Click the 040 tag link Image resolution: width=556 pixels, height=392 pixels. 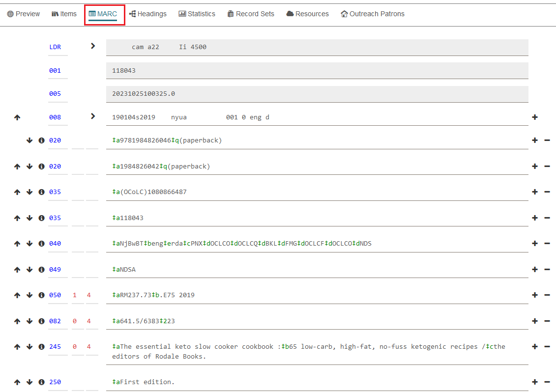click(55, 244)
